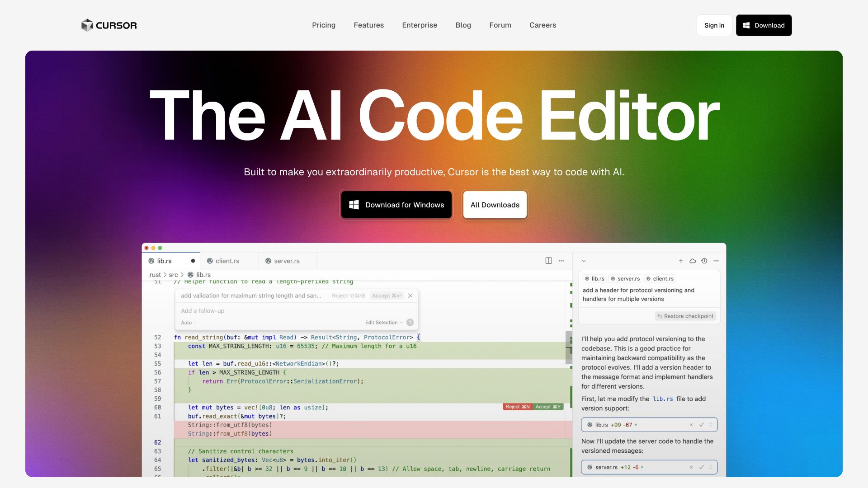Click Reject in inline prompt bar

pos(349,296)
